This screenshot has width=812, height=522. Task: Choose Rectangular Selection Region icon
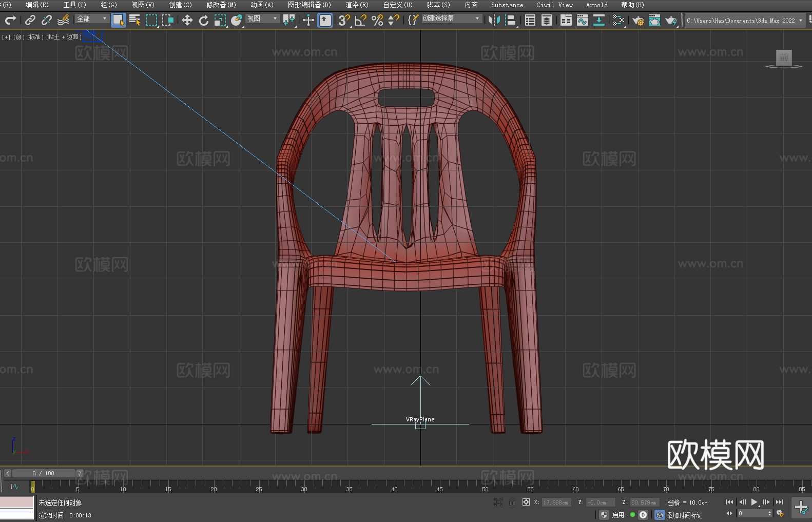pos(151,20)
